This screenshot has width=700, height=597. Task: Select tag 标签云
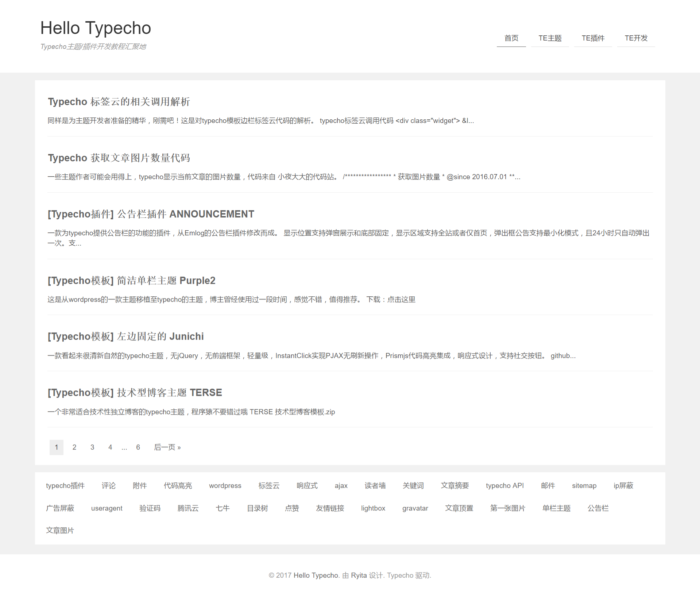(x=269, y=486)
